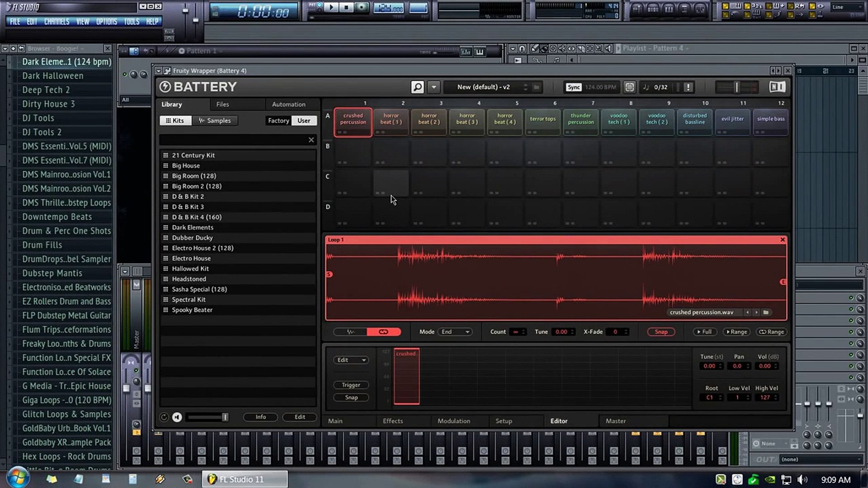Viewport: 868px width, 488px height.
Task: Close the Loop 1 waveform panel
Action: [783, 239]
